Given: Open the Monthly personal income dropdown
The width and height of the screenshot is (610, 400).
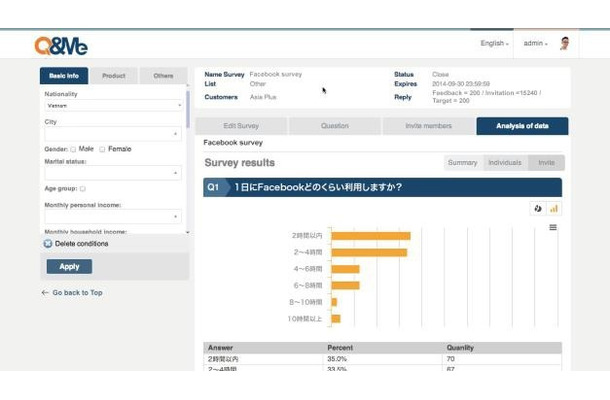Looking at the screenshot, I should click(113, 216).
